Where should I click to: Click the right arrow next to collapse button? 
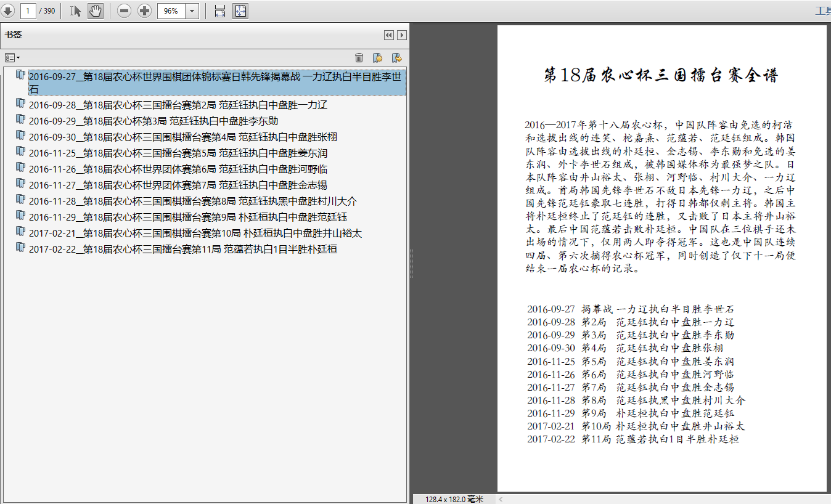point(402,35)
